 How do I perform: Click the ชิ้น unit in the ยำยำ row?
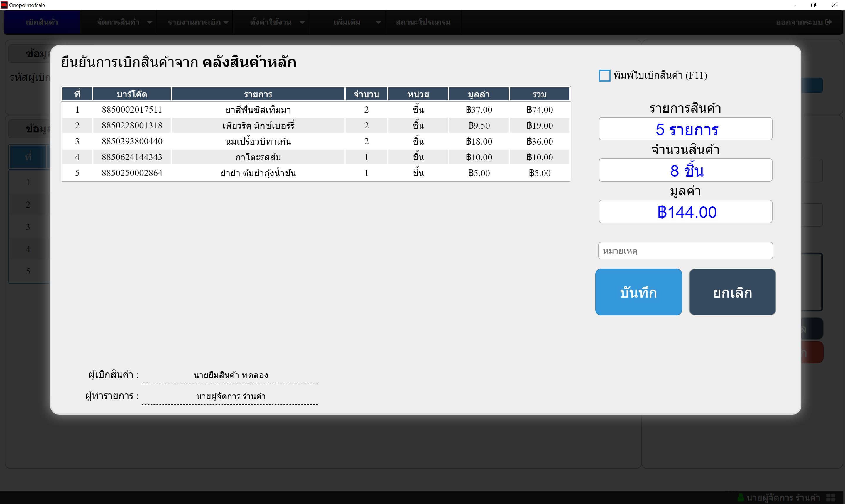pos(418,173)
